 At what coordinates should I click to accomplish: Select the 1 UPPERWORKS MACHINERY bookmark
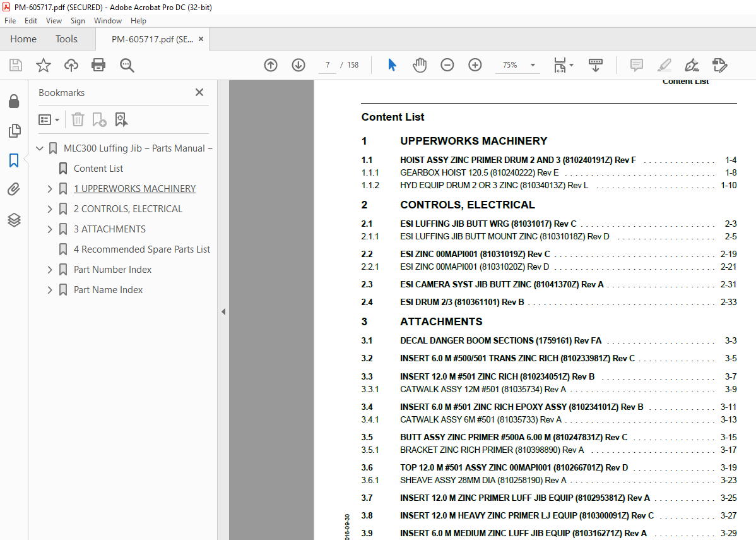coord(134,189)
